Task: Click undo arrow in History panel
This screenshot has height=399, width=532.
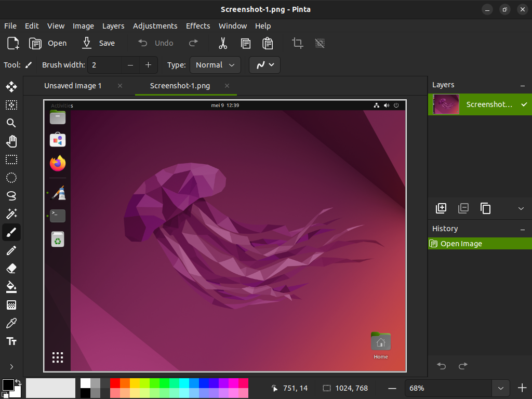Action: coord(441,366)
